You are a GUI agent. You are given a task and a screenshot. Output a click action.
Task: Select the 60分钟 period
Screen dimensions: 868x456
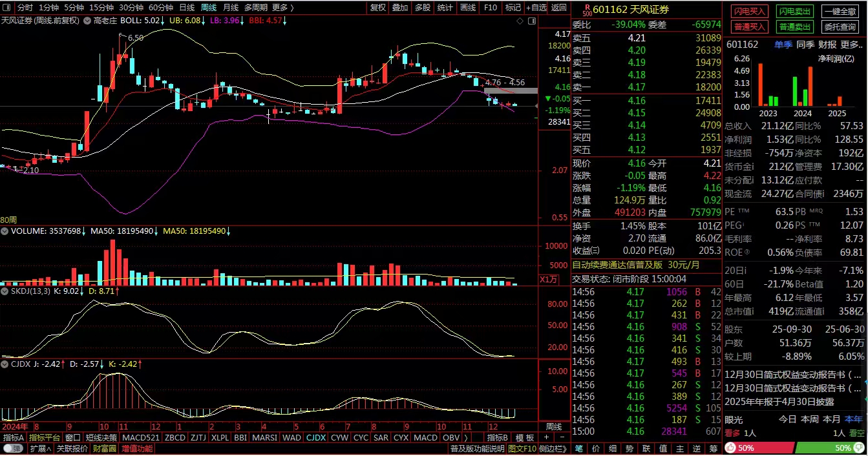tap(161, 8)
